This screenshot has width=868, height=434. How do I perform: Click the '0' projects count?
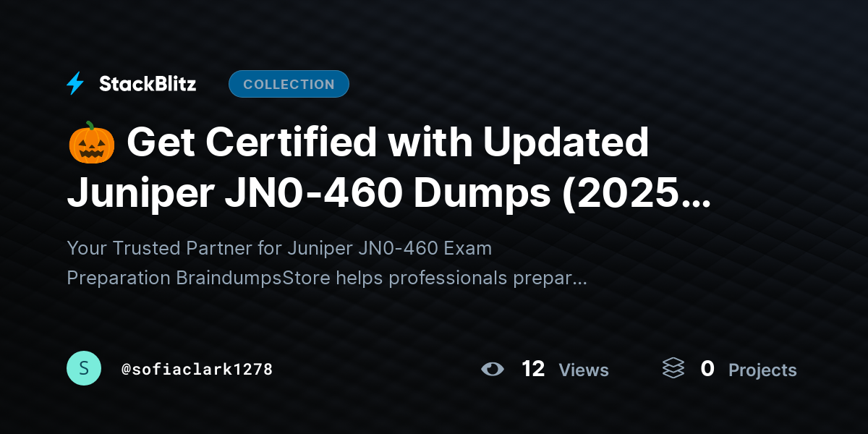pos(707,369)
